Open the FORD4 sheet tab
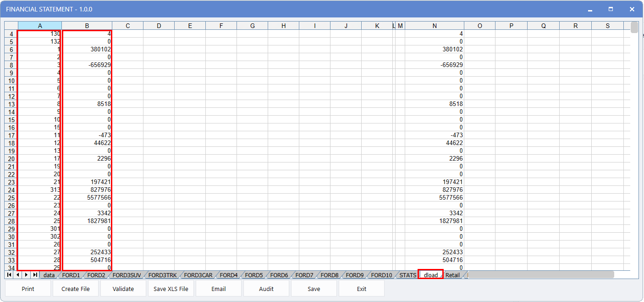Screen dimensions: 644x302 [x=229, y=275]
